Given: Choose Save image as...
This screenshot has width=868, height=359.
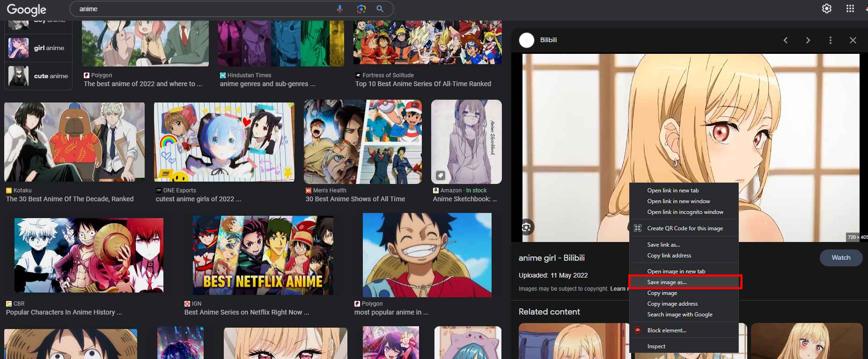Looking at the screenshot, I should tap(684, 282).
